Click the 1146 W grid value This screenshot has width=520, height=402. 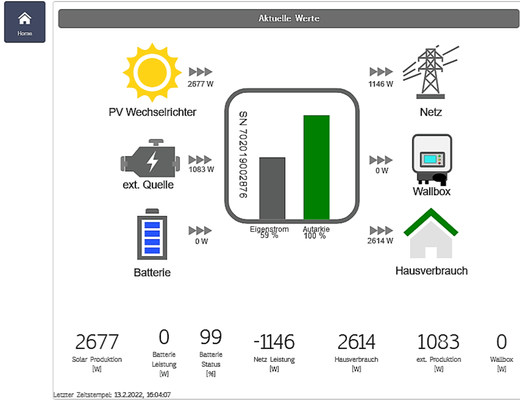click(x=381, y=84)
